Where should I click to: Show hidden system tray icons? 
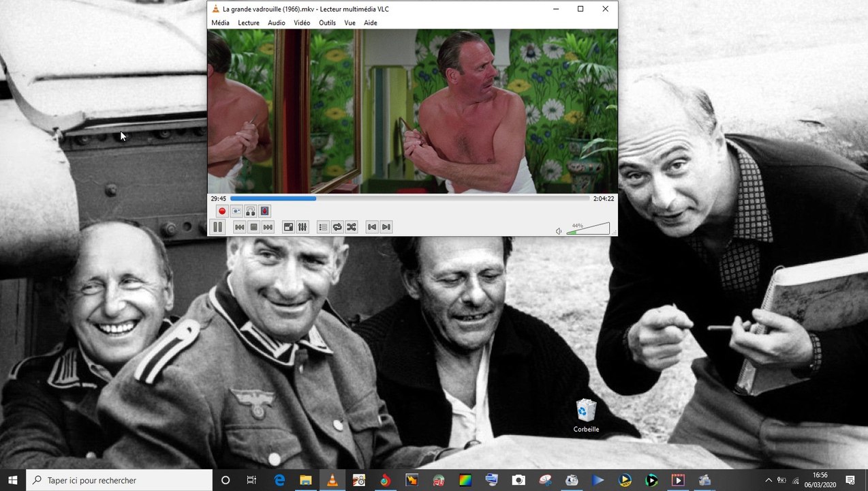click(x=769, y=480)
